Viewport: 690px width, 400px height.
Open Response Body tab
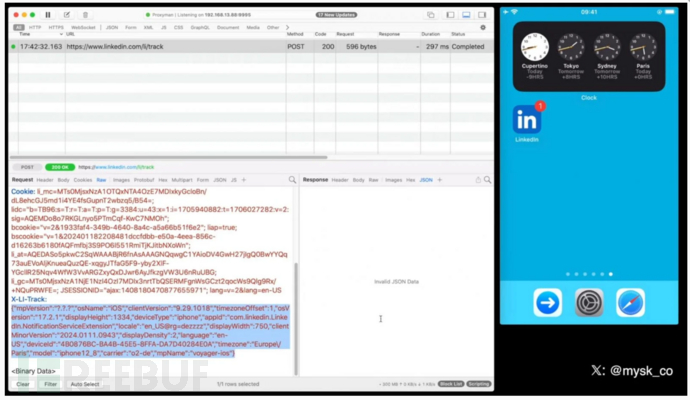click(x=358, y=180)
